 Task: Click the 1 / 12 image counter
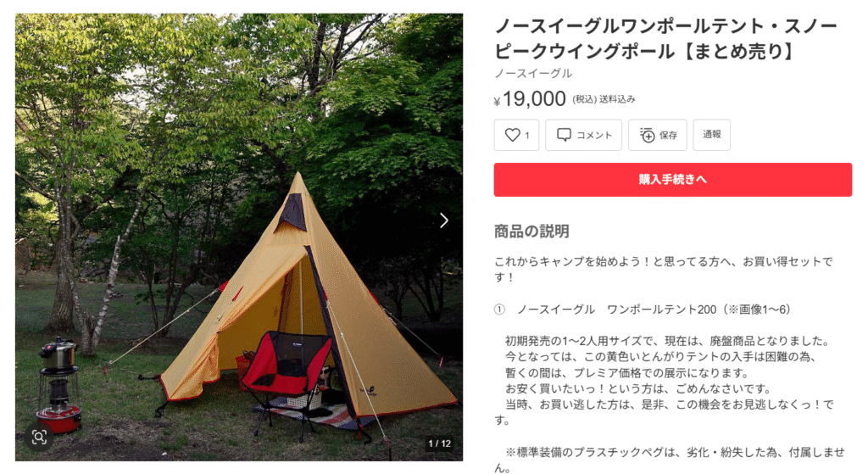pos(440,443)
